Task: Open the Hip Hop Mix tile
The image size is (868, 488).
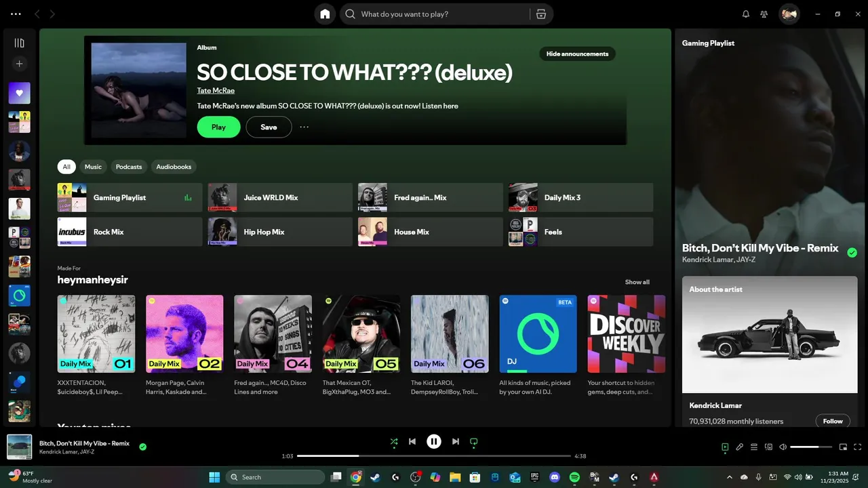Action: (280, 232)
